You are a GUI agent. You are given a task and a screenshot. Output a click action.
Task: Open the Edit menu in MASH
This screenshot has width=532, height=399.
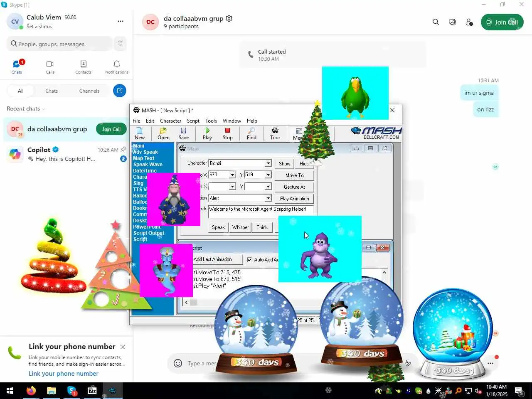pos(150,121)
